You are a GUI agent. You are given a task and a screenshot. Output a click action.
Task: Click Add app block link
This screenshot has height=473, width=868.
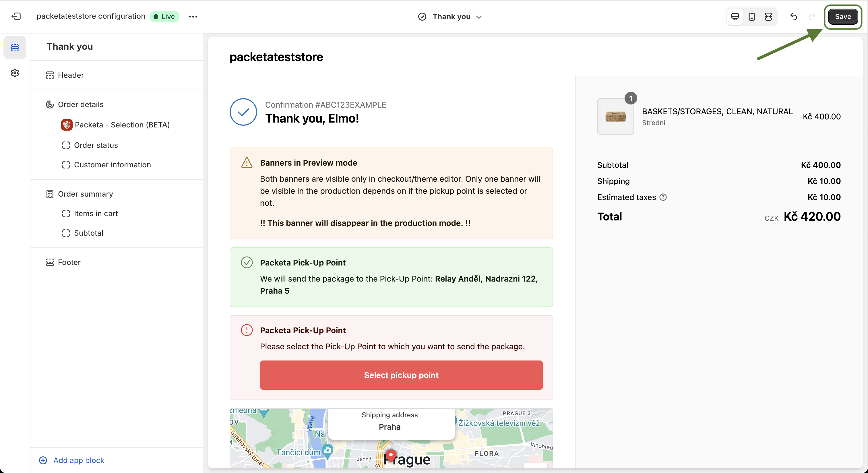tap(72, 460)
